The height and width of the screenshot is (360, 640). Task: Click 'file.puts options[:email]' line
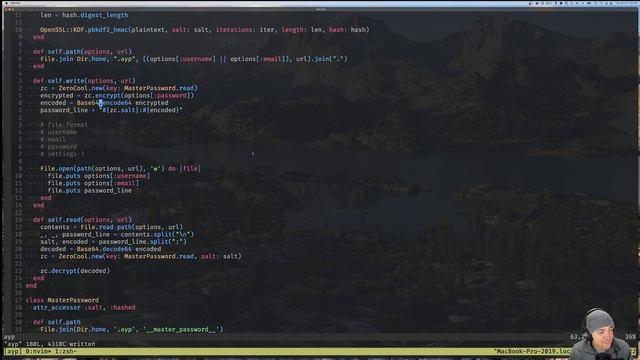93,183
